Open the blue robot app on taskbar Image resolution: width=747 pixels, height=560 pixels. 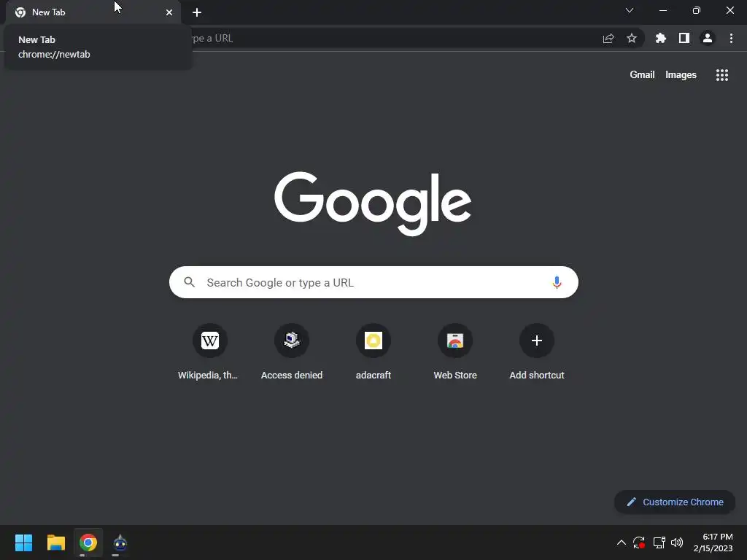pos(120,542)
